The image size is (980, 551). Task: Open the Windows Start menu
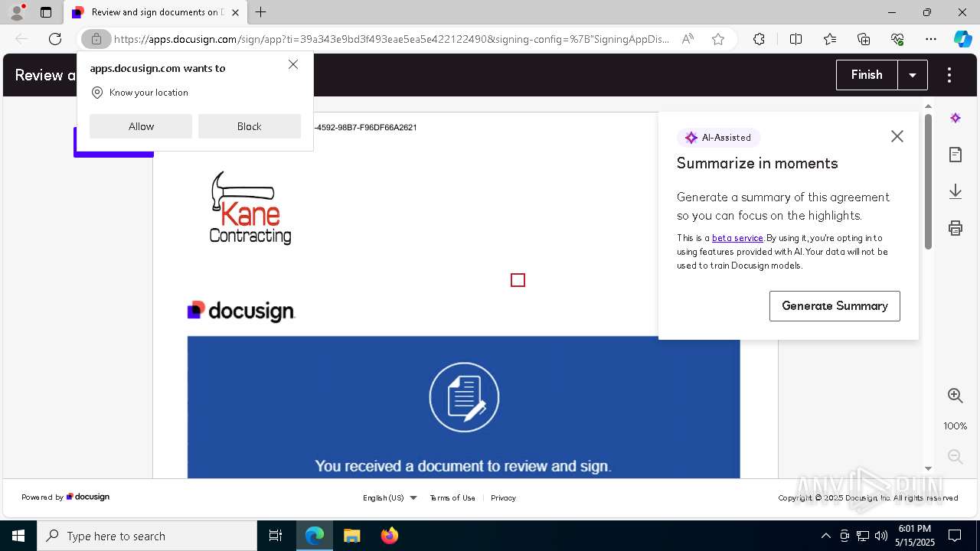[x=18, y=536]
